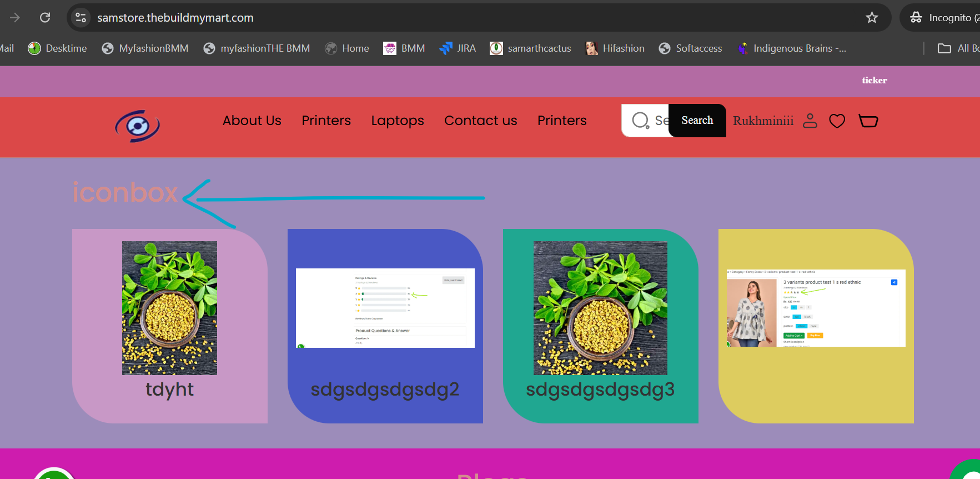Viewport: 980px width, 479px height.
Task: Click the store eye logo
Action: [x=138, y=126]
